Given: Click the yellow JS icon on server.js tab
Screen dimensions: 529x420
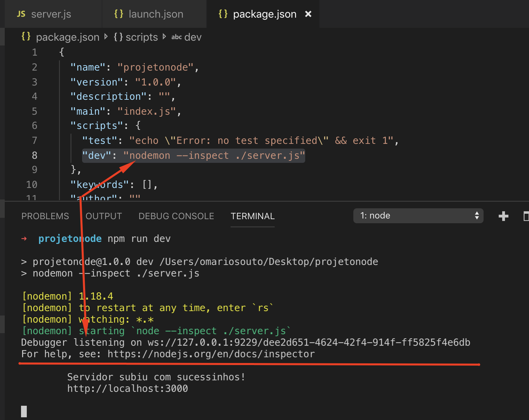Looking at the screenshot, I should point(21,14).
